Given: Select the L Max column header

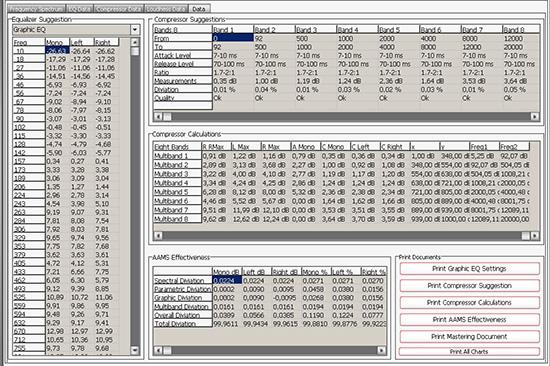Looking at the screenshot, I should (246, 147).
